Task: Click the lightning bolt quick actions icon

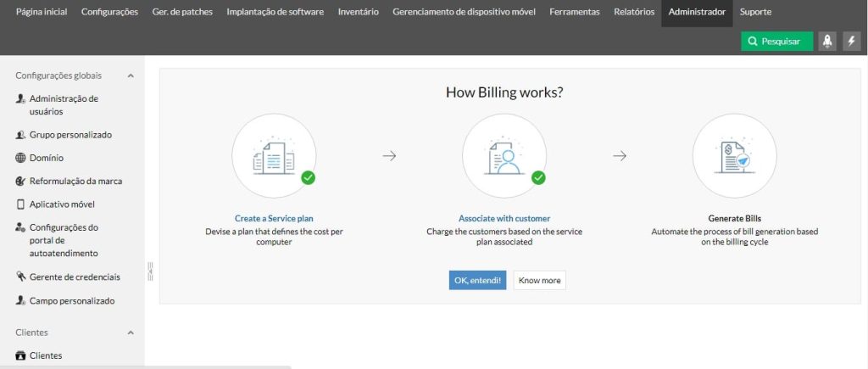Action: click(852, 41)
